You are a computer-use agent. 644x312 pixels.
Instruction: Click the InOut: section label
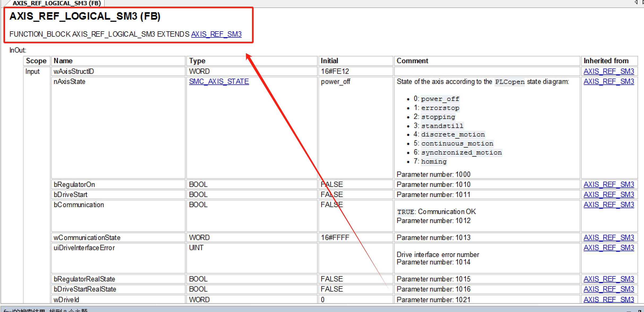tap(18, 50)
